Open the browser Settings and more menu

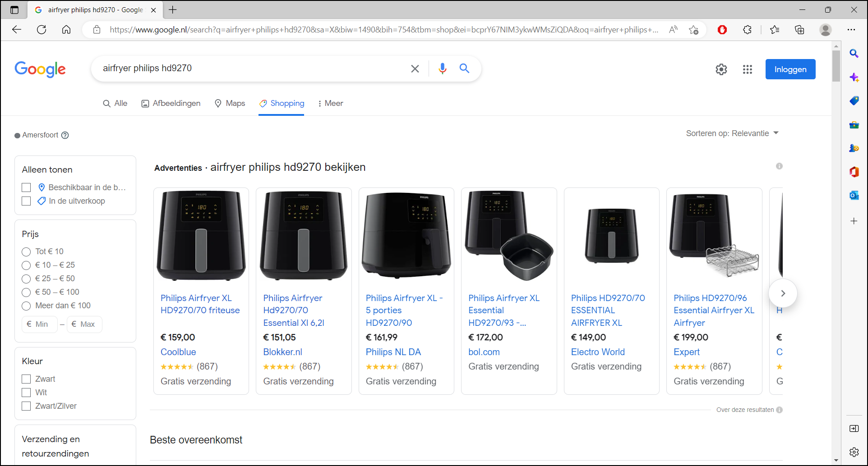[x=851, y=30]
